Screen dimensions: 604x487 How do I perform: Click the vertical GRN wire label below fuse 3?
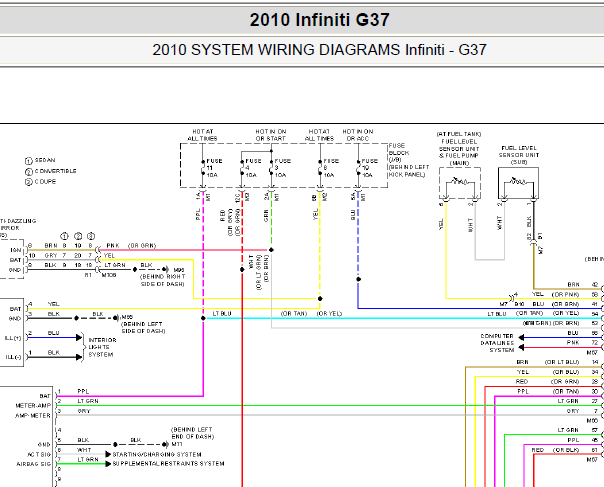coord(266,216)
